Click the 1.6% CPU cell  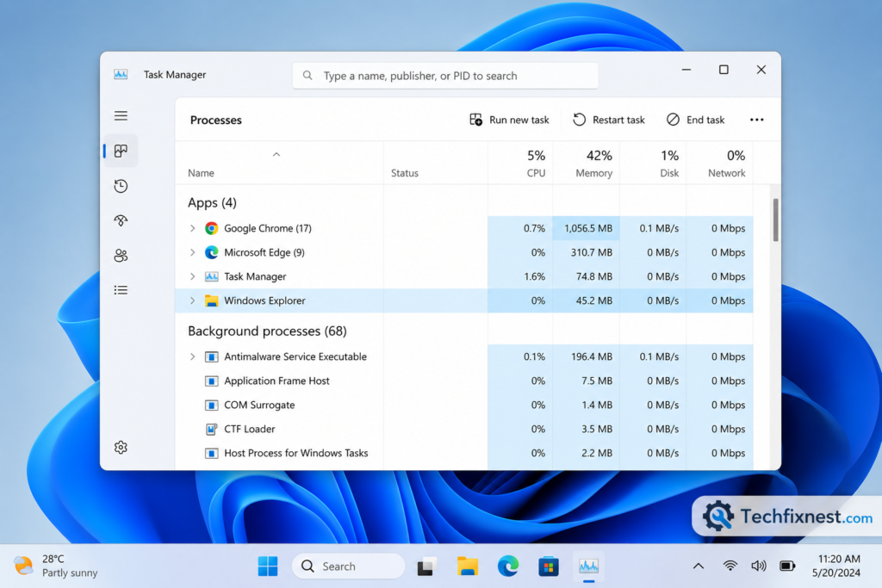point(520,276)
